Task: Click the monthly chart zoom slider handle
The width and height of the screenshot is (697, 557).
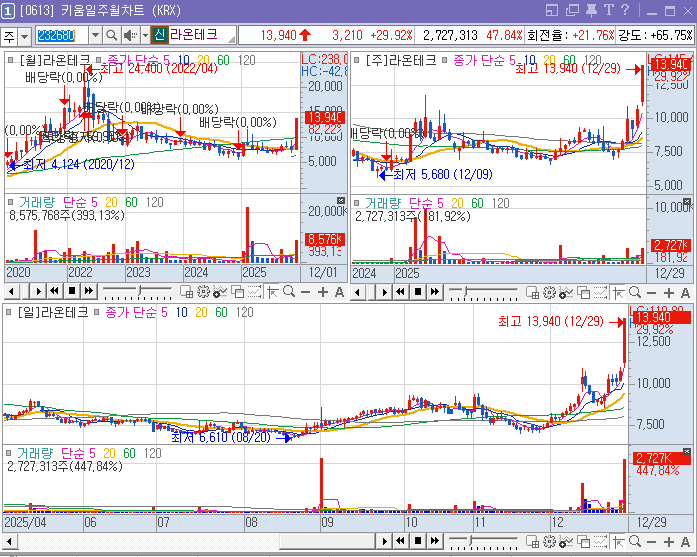Action: point(140,290)
